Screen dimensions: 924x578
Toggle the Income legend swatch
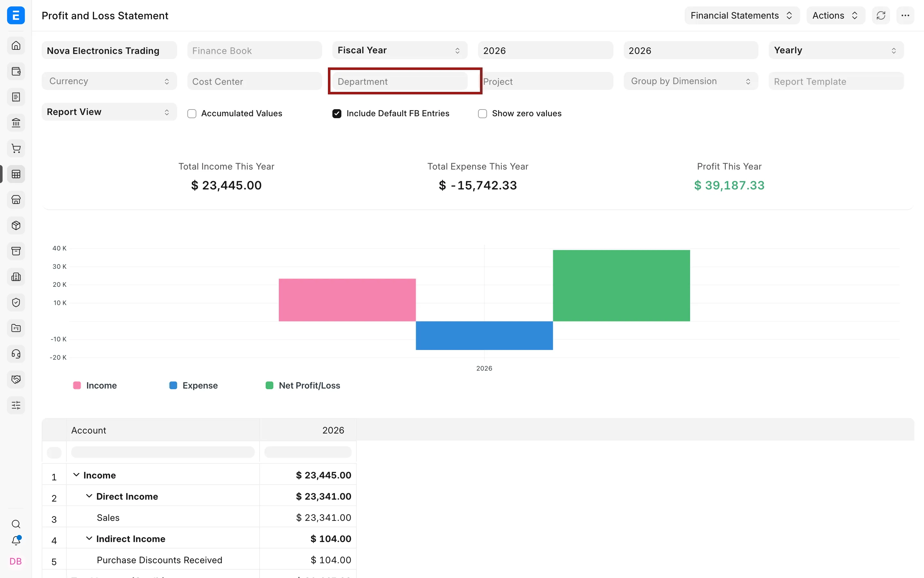coord(77,385)
